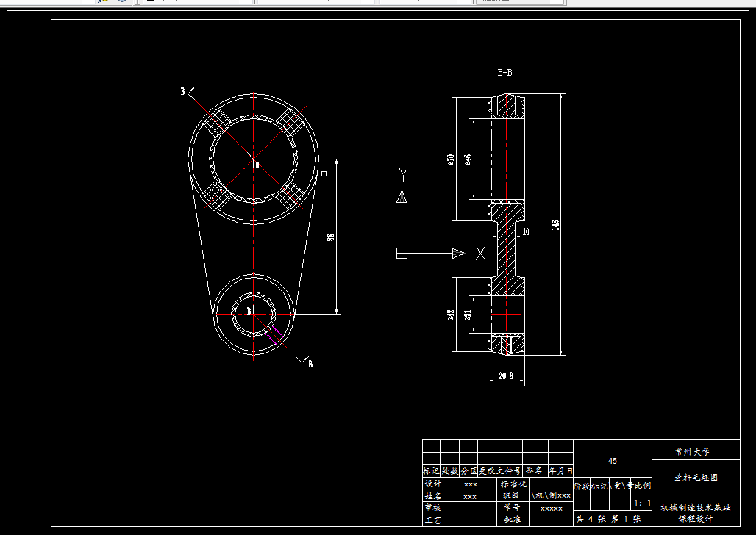This screenshot has height=535, width=756.
Task: Select the B-B section view title
Action: pyautogui.click(x=504, y=73)
